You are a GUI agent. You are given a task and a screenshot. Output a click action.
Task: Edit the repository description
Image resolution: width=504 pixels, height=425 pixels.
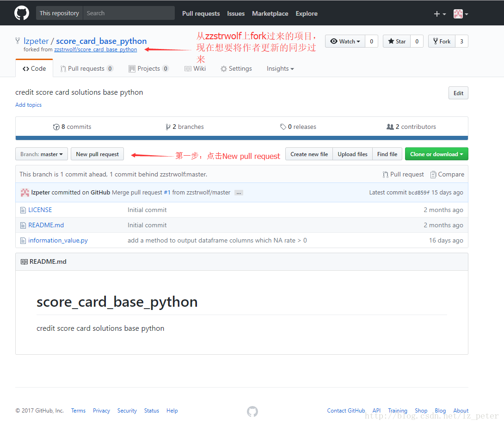pyautogui.click(x=458, y=93)
